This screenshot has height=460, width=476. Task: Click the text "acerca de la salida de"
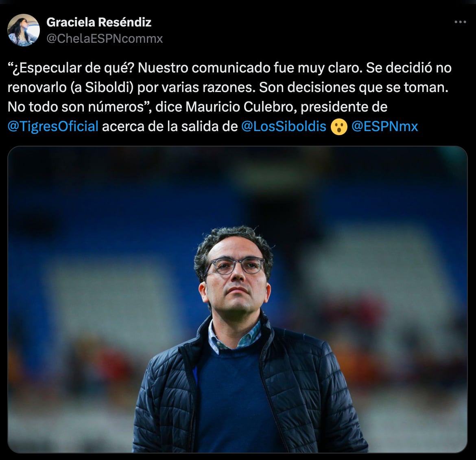tap(170, 126)
